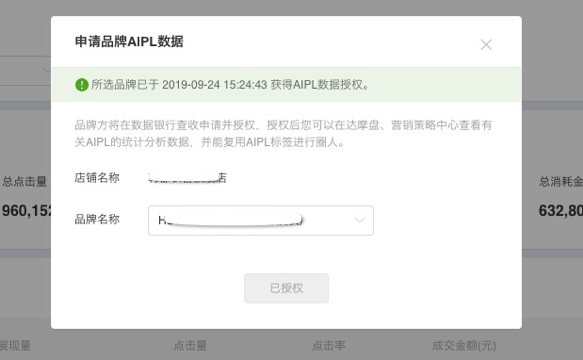
Task: Click the 总消耗金 metric label on the right
Action: tap(561, 181)
